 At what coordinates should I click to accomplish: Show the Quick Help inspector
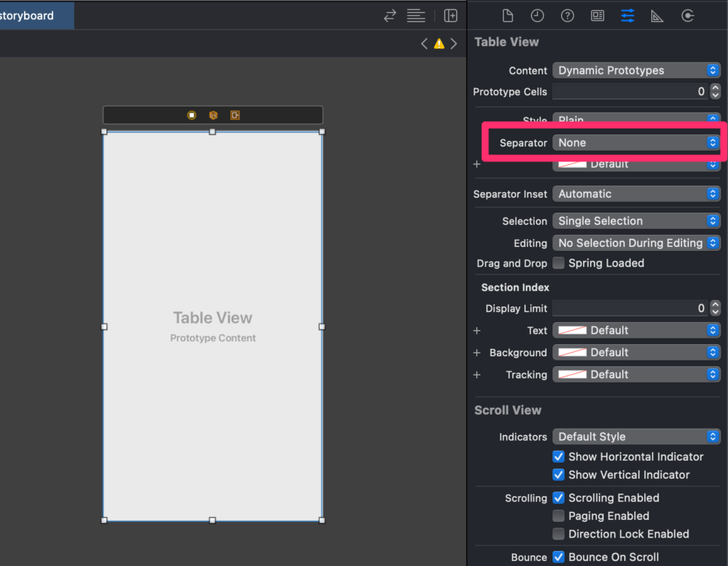pos(567,15)
